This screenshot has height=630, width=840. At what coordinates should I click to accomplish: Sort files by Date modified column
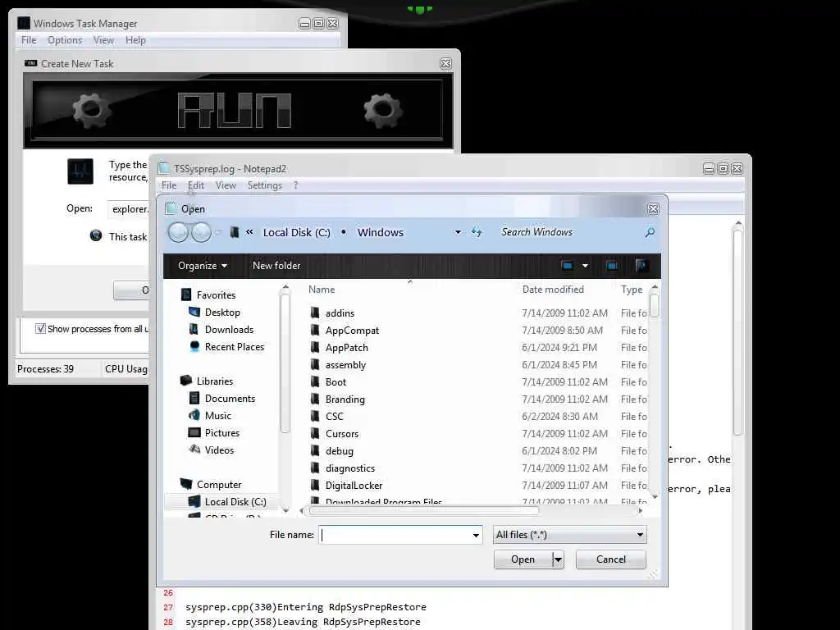tap(553, 290)
